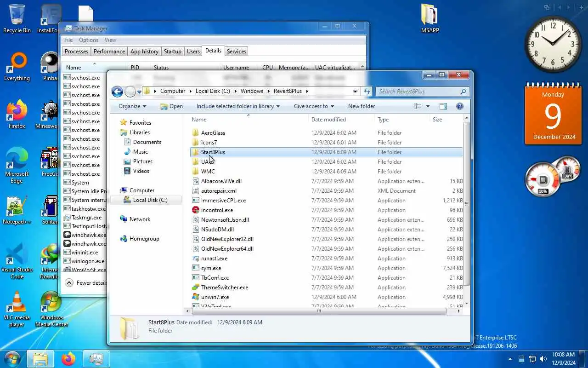
Task: Collapse Fewer details in Task Manager
Action: point(86,283)
